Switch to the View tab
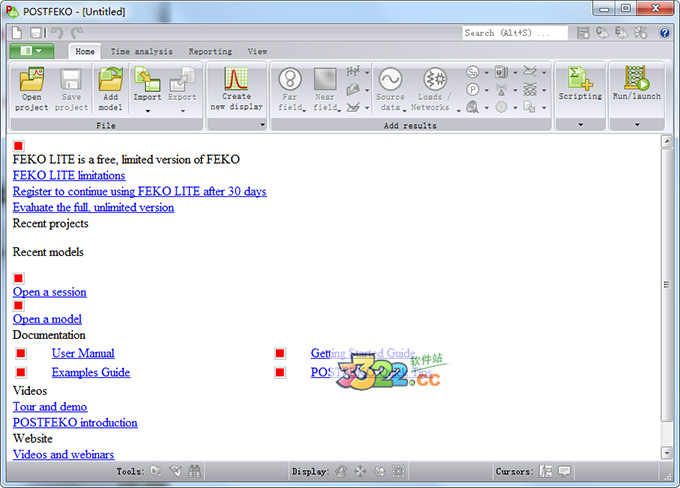 257,51
